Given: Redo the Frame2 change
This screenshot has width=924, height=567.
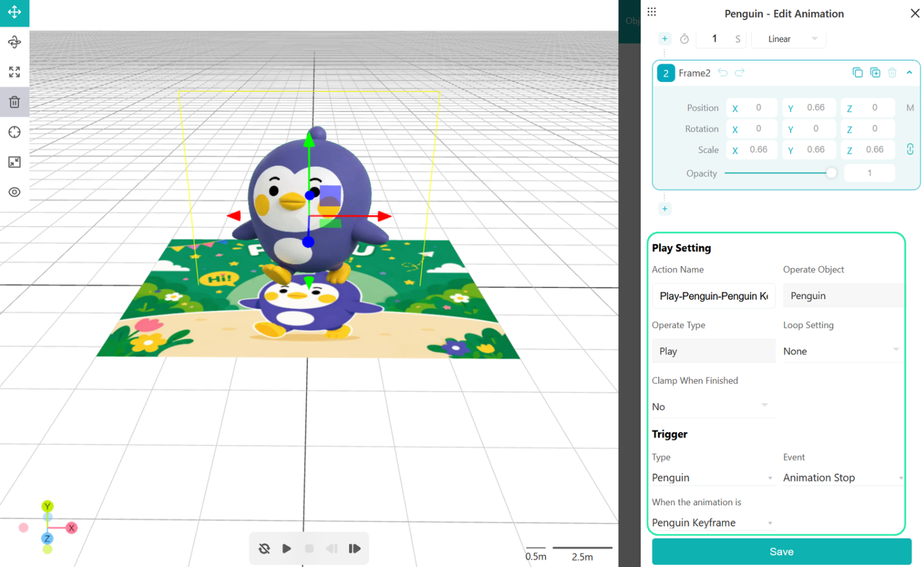Looking at the screenshot, I should [740, 72].
